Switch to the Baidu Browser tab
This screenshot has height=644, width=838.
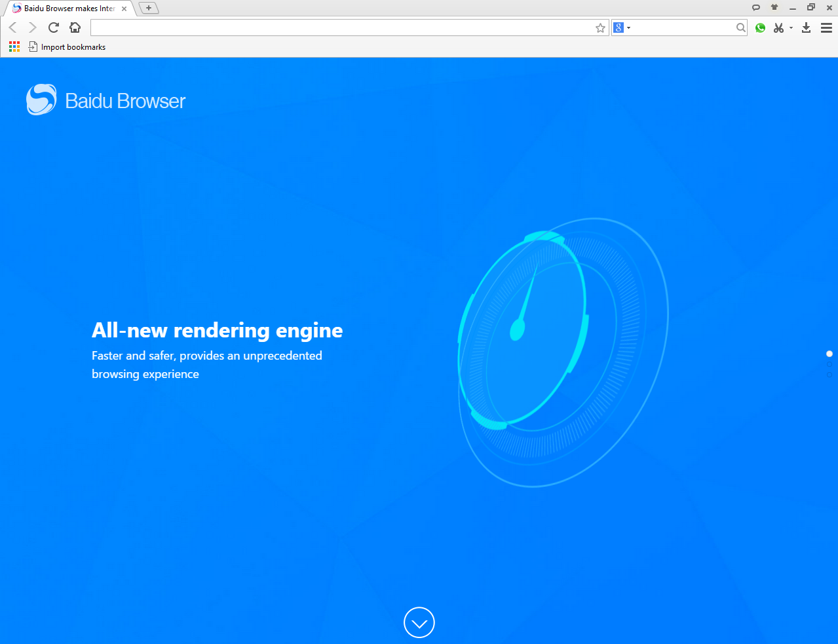[x=66, y=8]
